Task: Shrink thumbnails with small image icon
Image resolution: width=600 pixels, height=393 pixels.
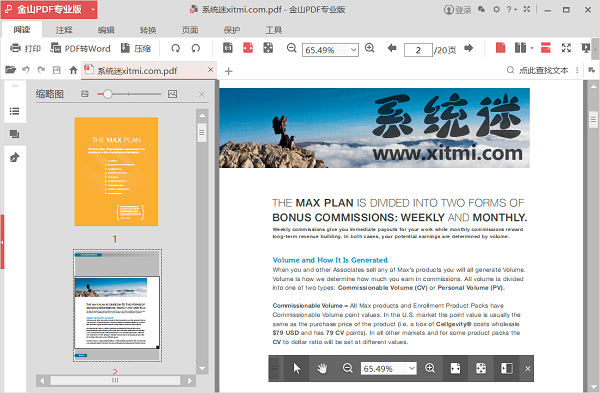Action: 85,94
